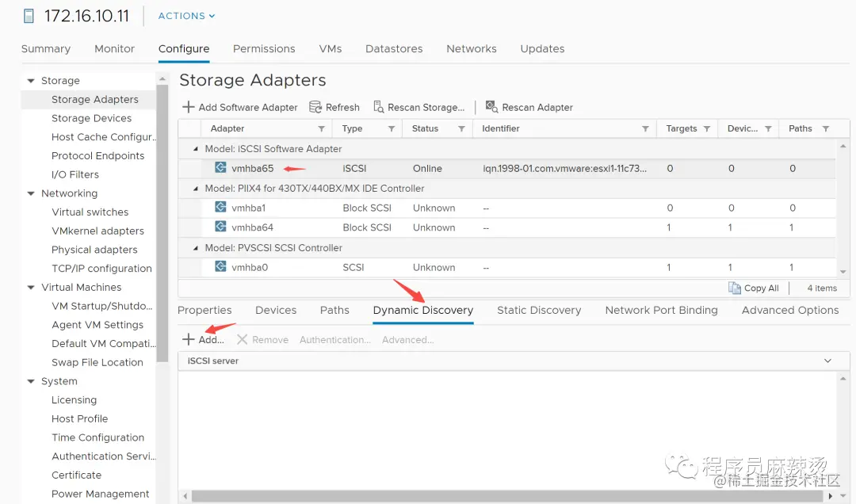
Task: Click the vmhba64 adapter icon
Action: coord(220,227)
